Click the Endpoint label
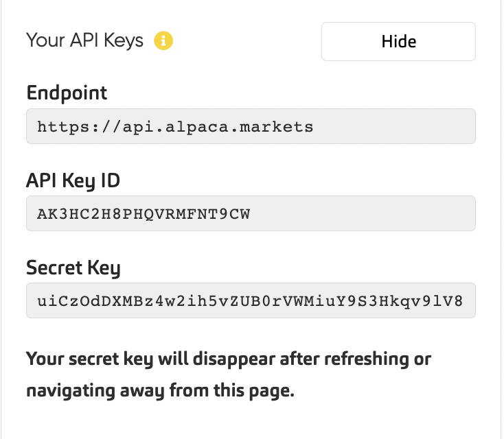This screenshot has width=504, height=439. coord(67,93)
